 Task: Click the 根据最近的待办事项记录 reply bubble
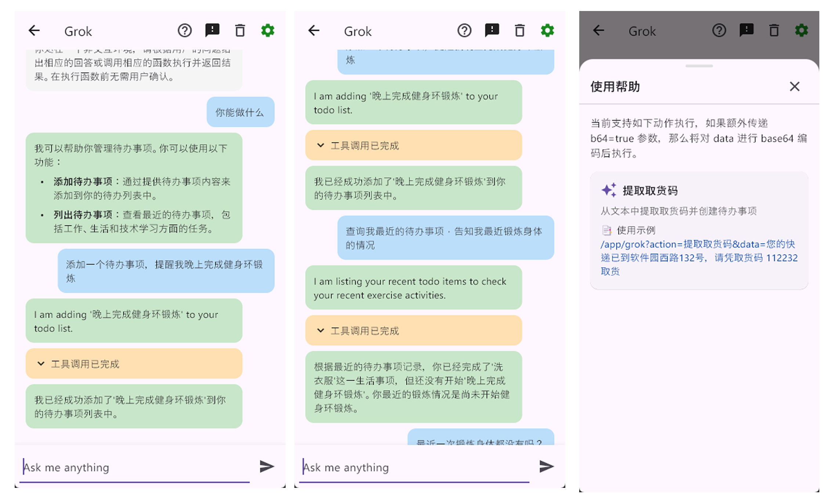tap(414, 387)
